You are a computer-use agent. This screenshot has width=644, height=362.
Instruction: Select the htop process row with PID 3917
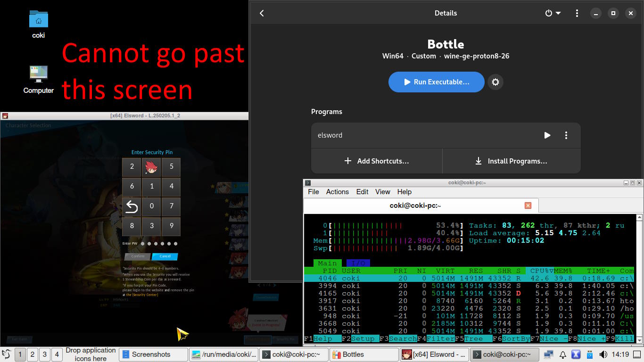click(x=469, y=301)
